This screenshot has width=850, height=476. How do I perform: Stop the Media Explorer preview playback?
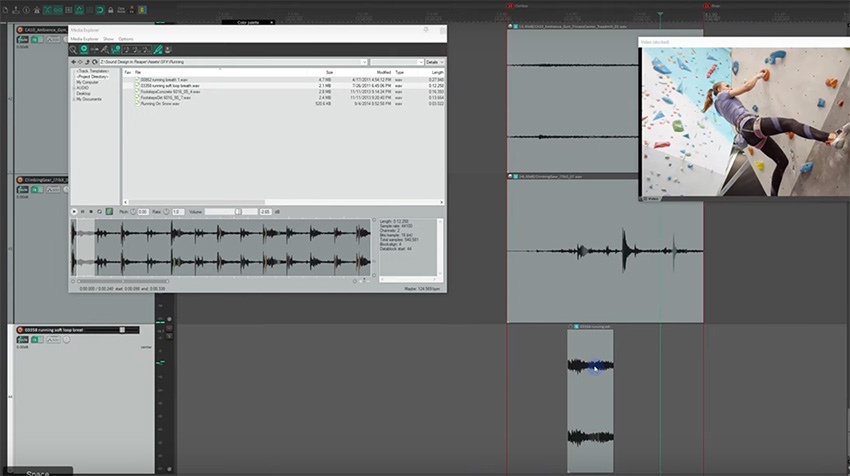coord(90,211)
